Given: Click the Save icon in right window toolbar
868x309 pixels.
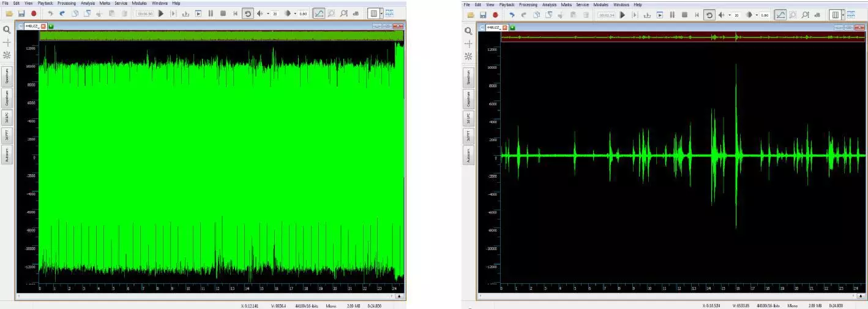Looking at the screenshot, I should 482,15.
